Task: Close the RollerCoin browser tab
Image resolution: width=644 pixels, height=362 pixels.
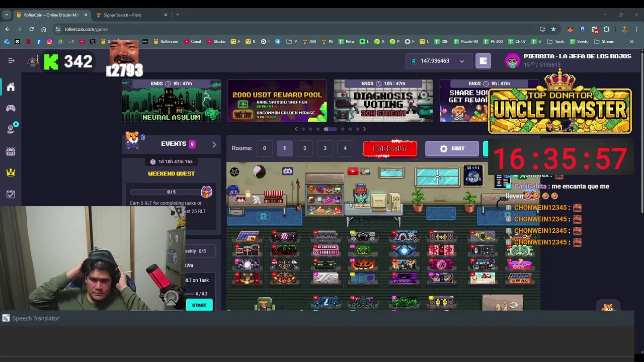Action: [86, 15]
